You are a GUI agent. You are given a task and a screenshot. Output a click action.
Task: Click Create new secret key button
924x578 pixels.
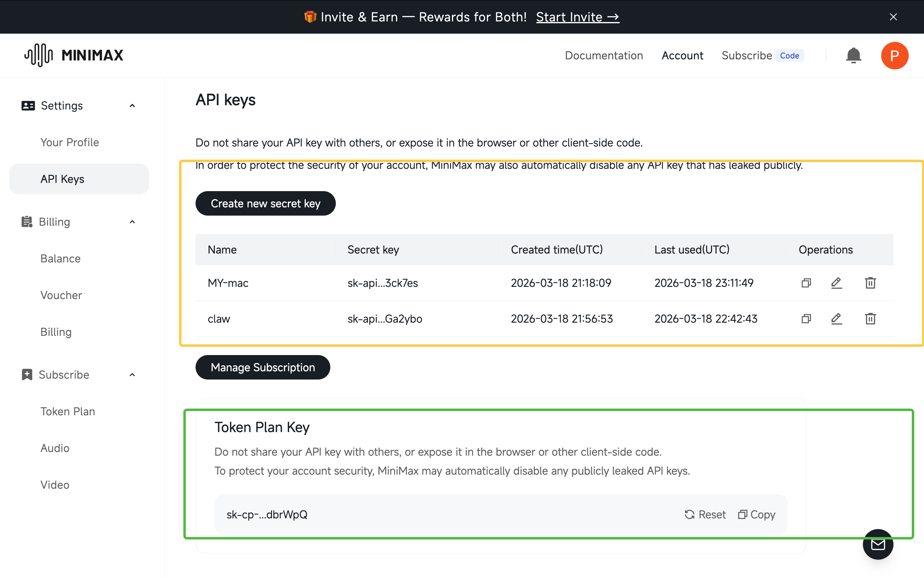[x=265, y=203]
